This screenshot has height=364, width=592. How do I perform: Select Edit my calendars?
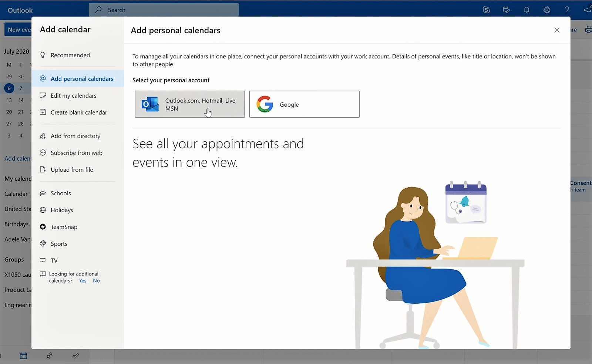73,95
